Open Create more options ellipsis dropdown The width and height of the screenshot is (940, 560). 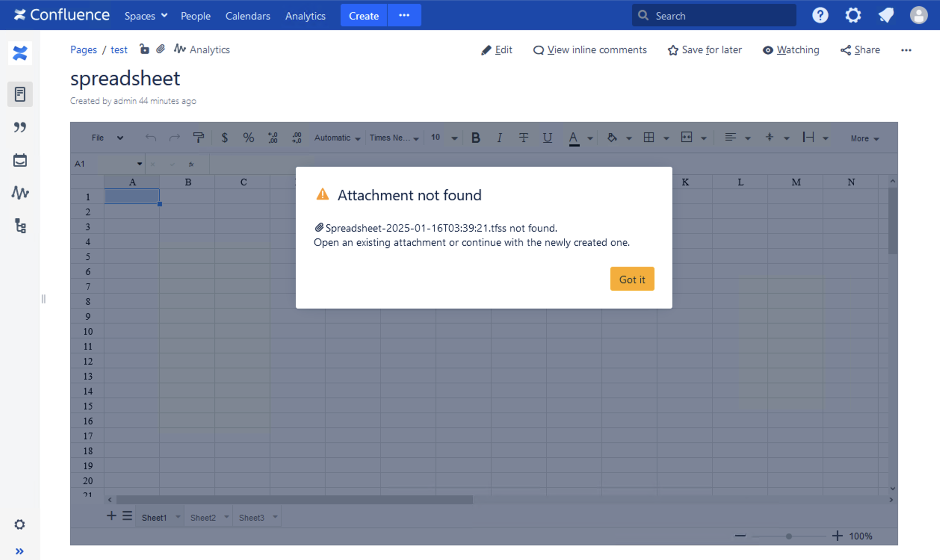(404, 15)
